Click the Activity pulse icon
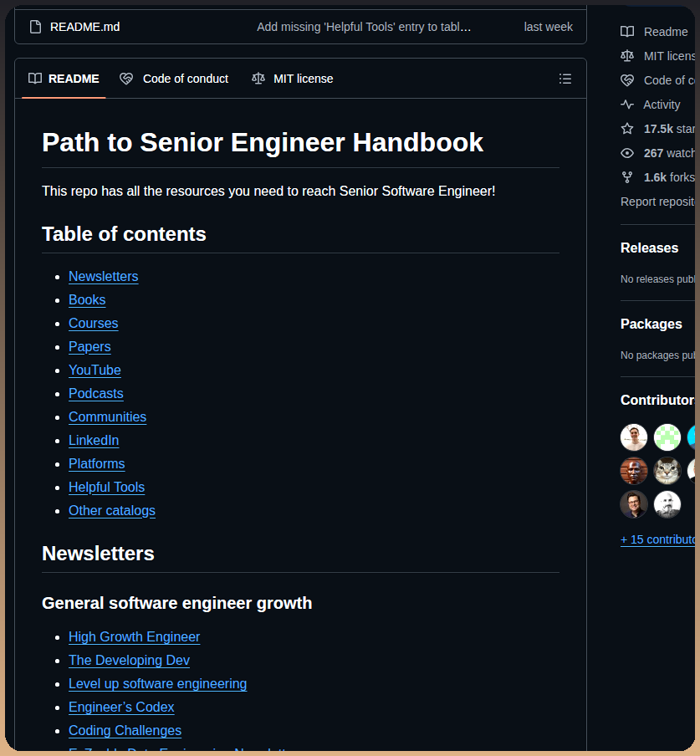This screenshot has width=700, height=756. [x=627, y=105]
